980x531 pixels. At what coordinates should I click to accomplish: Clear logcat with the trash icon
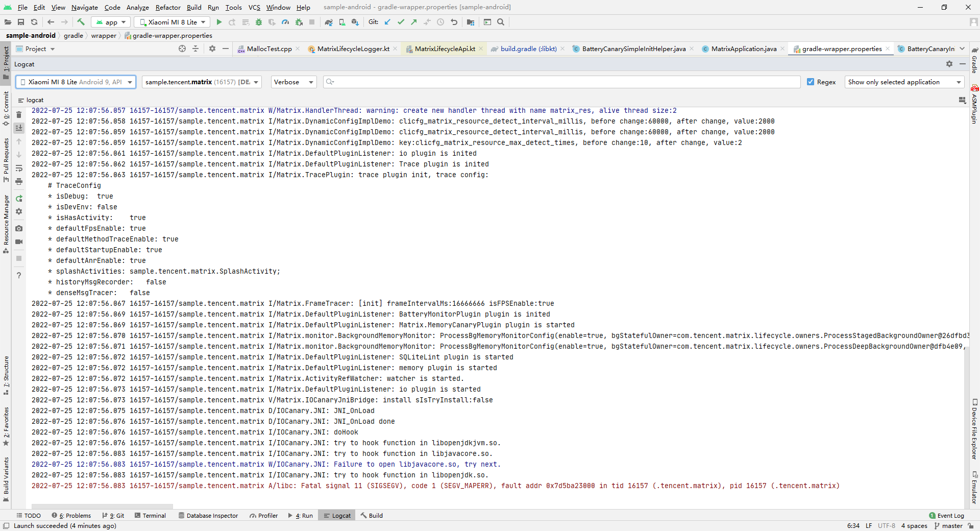click(19, 114)
